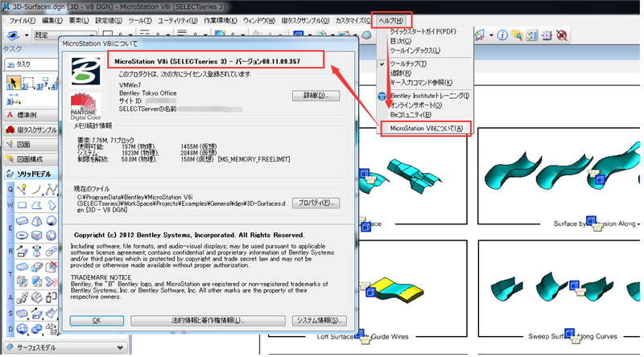Click the 詳細(D) button
This screenshot has height=357, width=644.
316,96
